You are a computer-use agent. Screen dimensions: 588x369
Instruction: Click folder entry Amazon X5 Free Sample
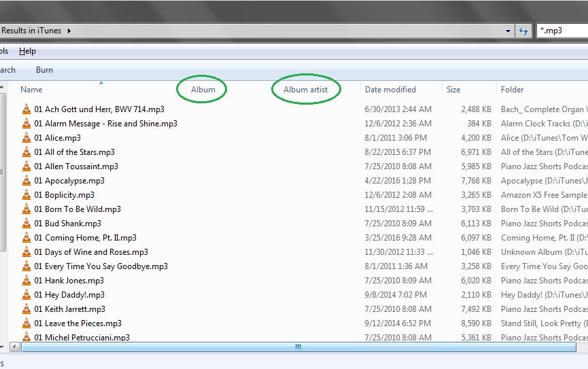coord(544,194)
